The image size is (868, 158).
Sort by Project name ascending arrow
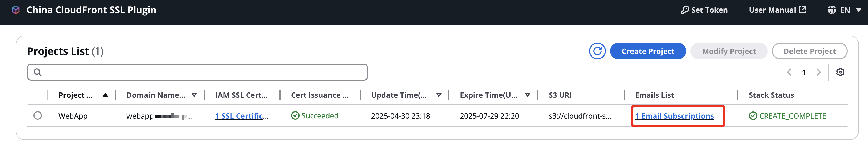pos(105,95)
